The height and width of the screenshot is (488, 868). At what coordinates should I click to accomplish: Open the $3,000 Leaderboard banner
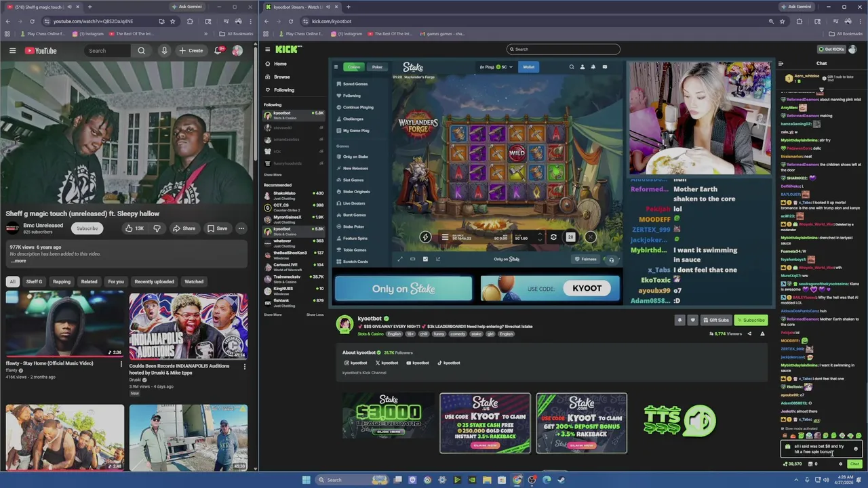click(389, 415)
